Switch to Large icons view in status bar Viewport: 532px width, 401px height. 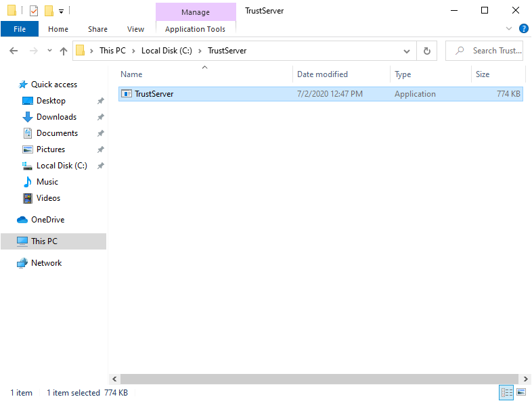point(521,392)
